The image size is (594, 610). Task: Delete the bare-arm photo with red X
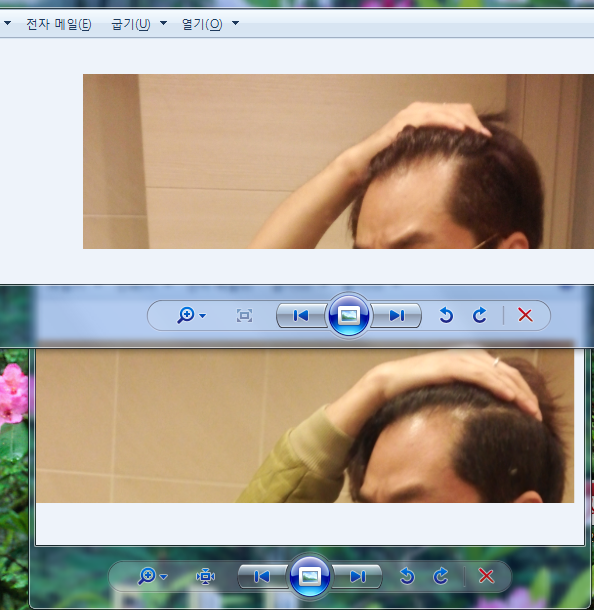pos(525,315)
